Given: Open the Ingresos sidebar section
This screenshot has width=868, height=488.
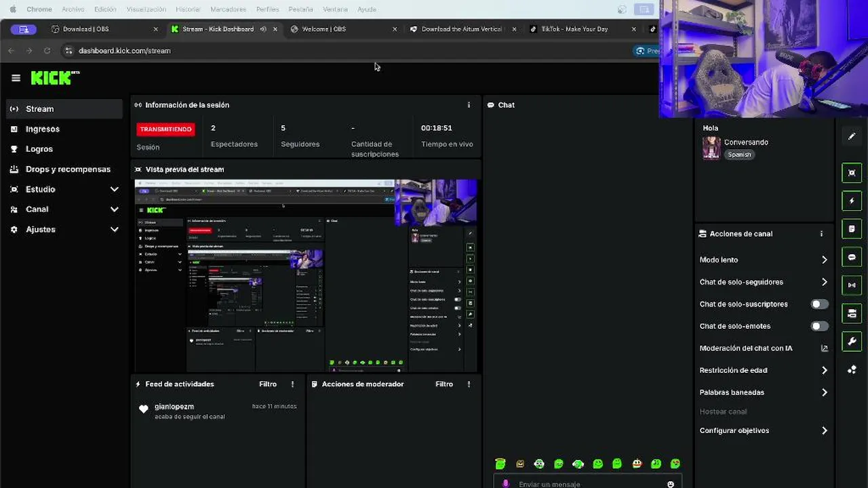Looking at the screenshot, I should 64,129.
